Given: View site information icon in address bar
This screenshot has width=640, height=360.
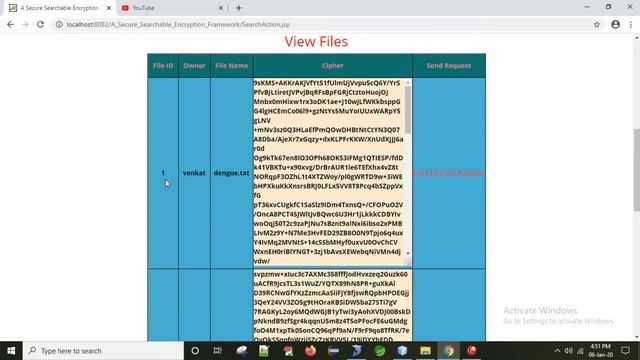Looking at the screenshot, I should (59, 24).
